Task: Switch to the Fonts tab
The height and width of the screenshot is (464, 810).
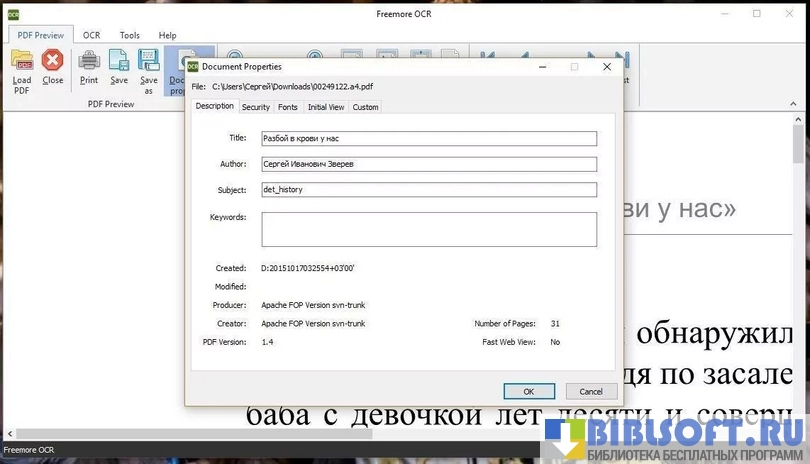Action: click(288, 107)
